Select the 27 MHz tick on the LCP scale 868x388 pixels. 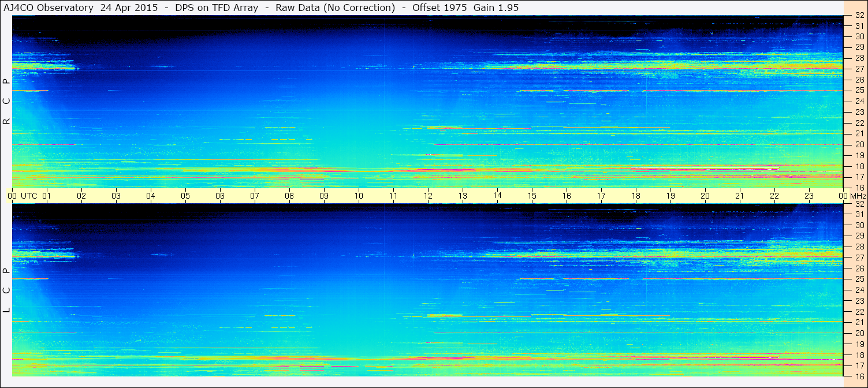(859, 258)
